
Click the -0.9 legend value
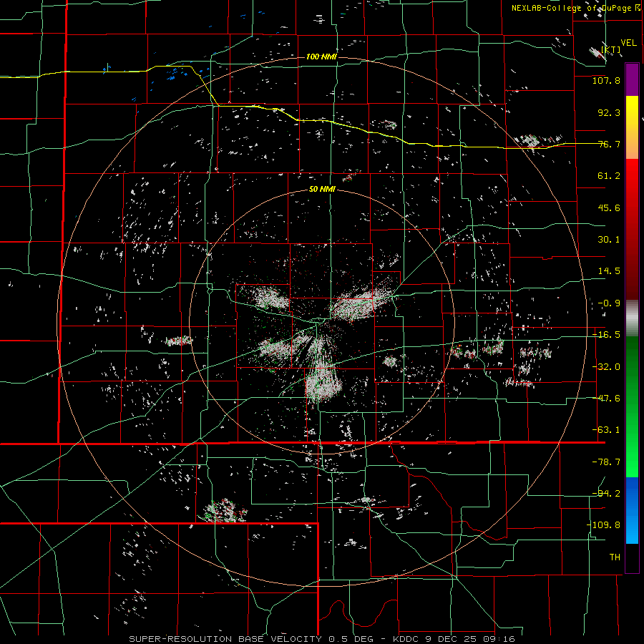(x=609, y=303)
